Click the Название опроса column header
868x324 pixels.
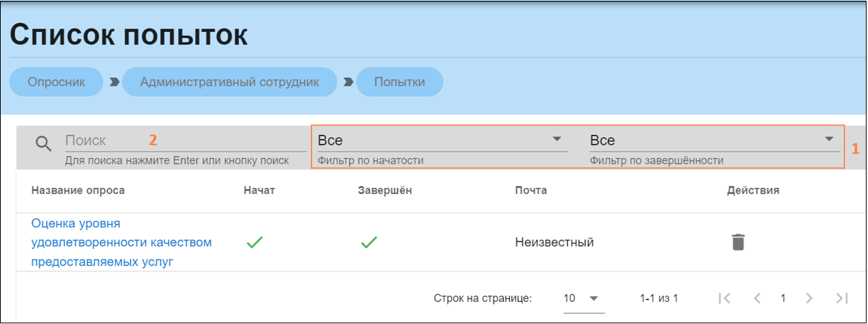click(x=78, y=190)
